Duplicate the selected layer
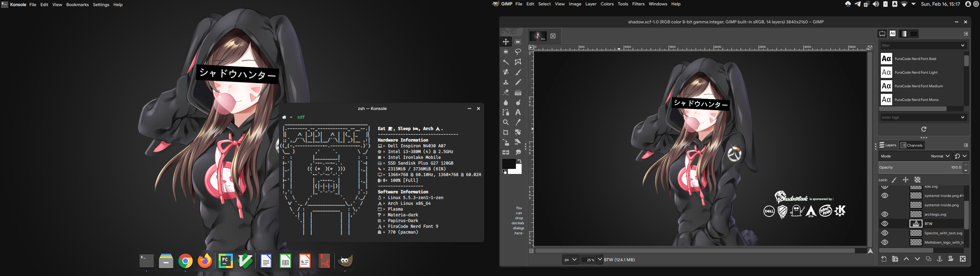Viewport: 980px width, 276px height. tap(929, 259)
